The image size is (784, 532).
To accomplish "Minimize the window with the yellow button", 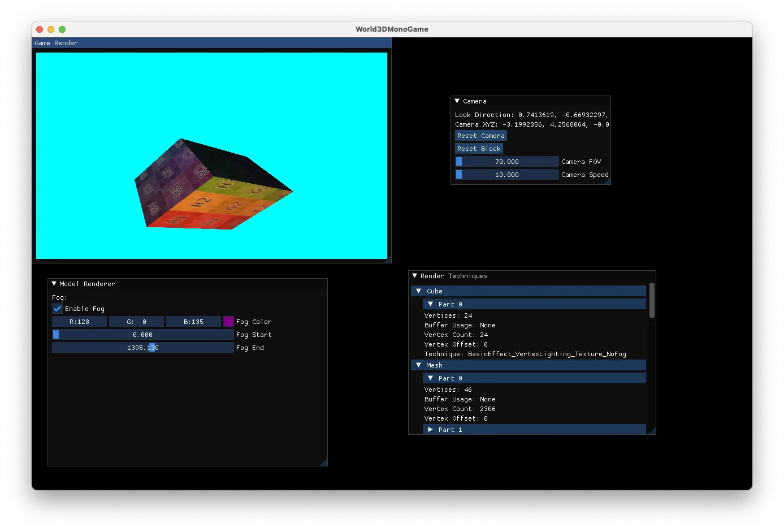I will click(x=51, y=29).
